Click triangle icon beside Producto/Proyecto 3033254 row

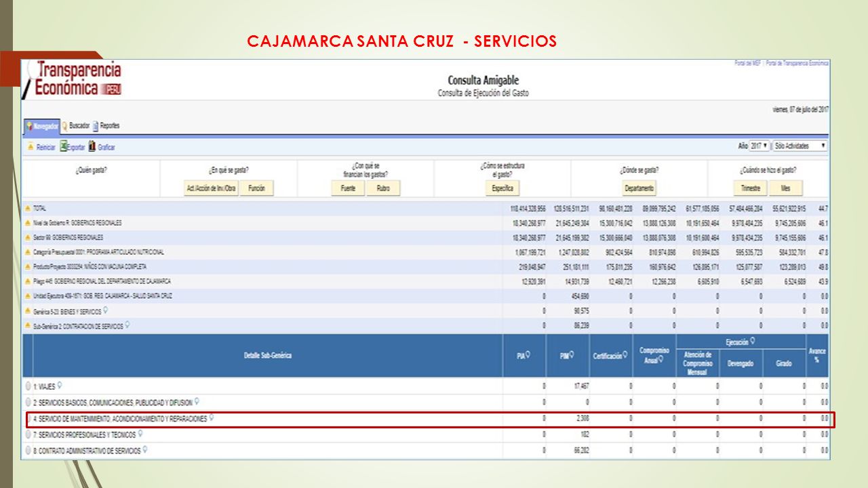[x=28, y=267]
